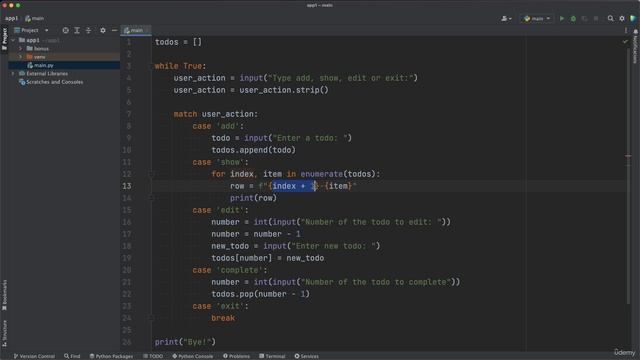Place cursor on 'todos = []' line

178,42
